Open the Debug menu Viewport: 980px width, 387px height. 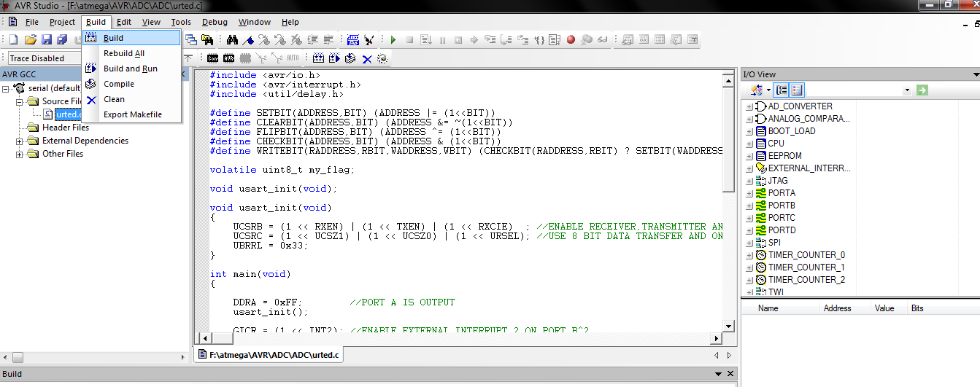(215, 22)
